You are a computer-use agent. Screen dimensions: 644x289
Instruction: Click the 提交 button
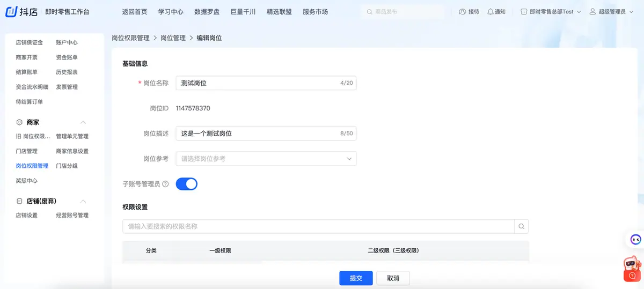click(356, 278)
